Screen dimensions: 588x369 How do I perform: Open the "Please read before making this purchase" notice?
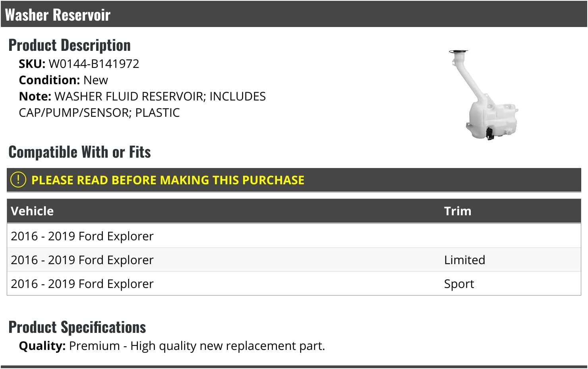(x=168, y=180)
